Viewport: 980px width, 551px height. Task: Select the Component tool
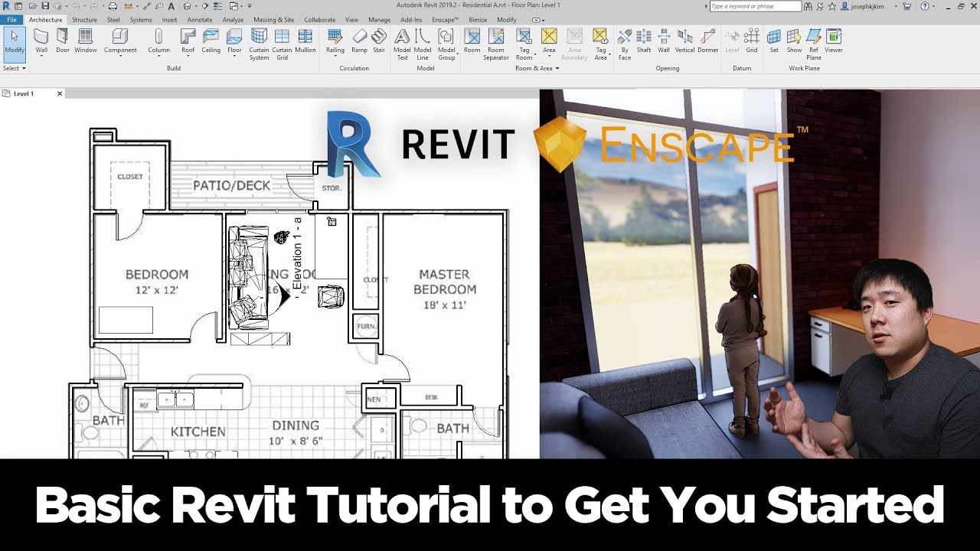point(120,42)
